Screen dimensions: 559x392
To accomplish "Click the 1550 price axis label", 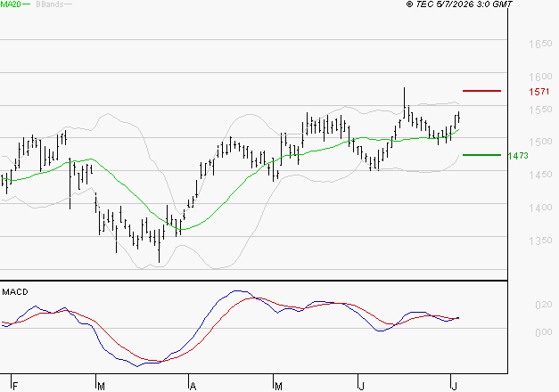I will click(540, 110).
